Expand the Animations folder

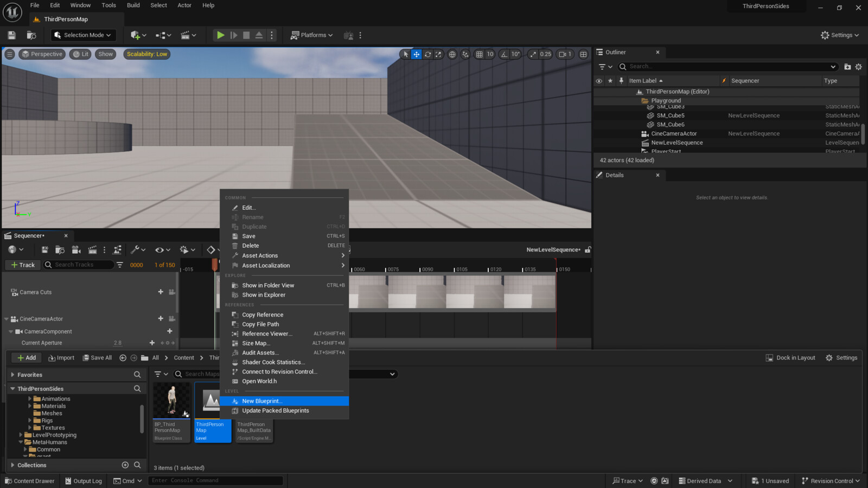[30, 399]
